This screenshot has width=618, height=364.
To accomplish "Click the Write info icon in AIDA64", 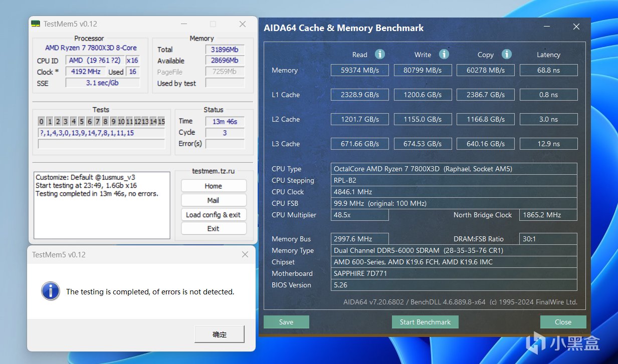I will tap(444, 54).
